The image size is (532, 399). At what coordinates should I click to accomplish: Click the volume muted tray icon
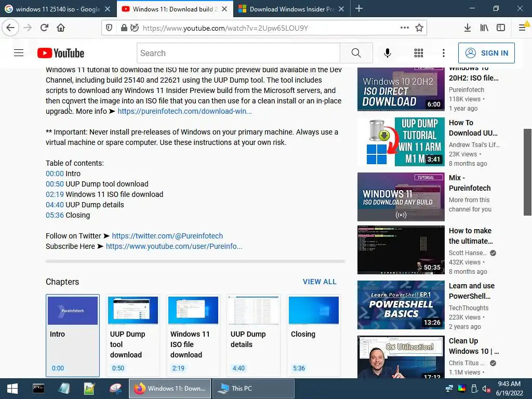pyautogui.click(x=486, y=389)
